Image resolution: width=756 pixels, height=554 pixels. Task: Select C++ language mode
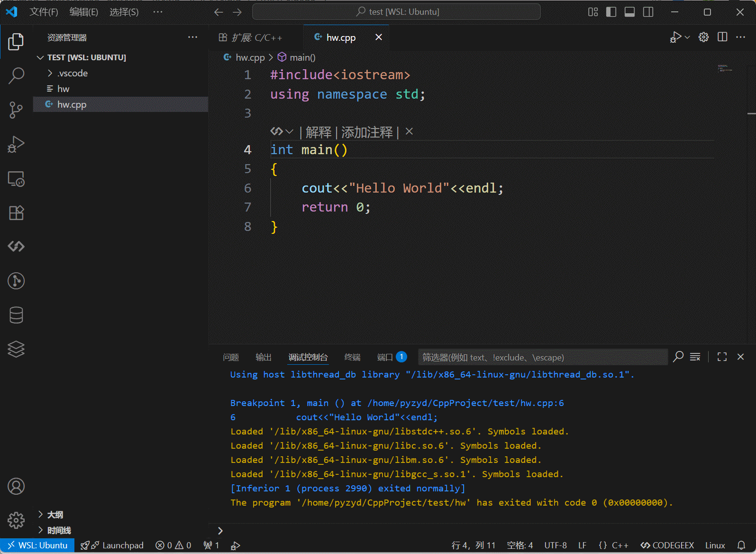(x=620, y=545)
